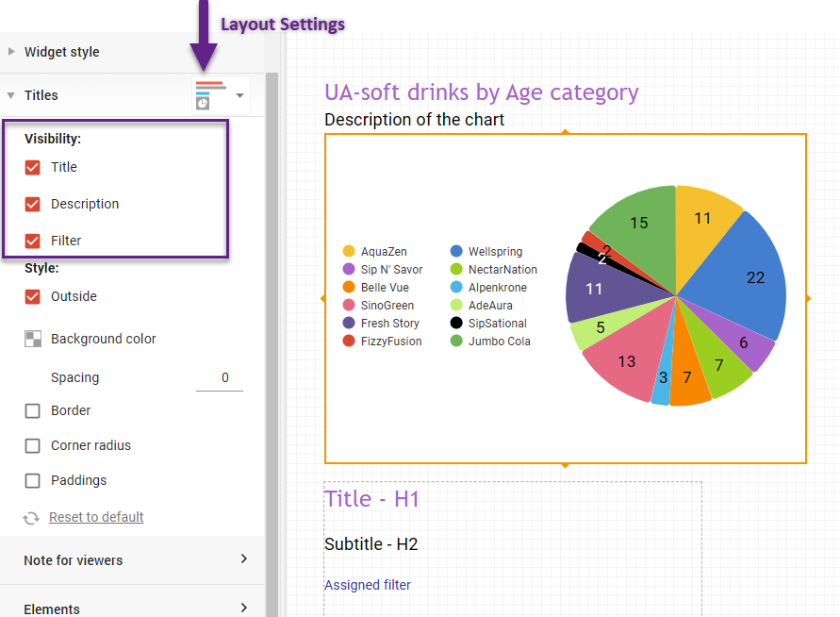The height and width of the screenshot is (617, 840).
Task: Select the Belle Vue legend marker
Action: click(x=349, y=288)
